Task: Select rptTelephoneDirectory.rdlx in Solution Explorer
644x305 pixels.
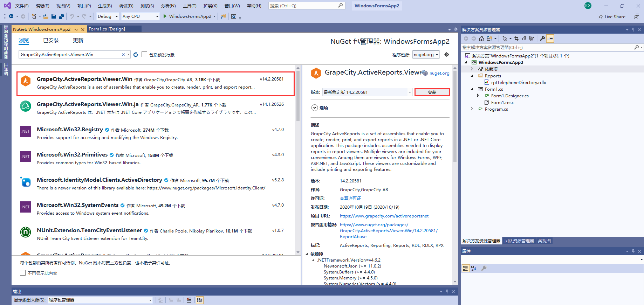Action: point(519,82)
